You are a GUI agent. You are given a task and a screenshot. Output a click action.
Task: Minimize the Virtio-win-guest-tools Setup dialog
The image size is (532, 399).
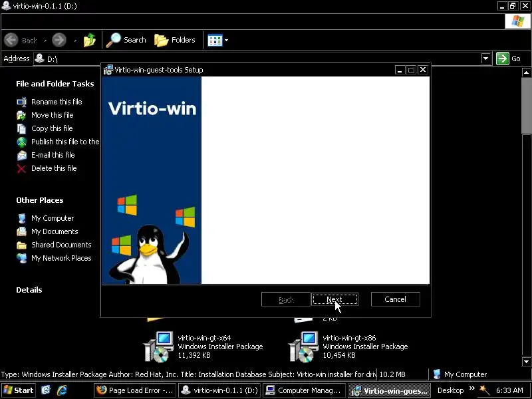tap(400, 70)
